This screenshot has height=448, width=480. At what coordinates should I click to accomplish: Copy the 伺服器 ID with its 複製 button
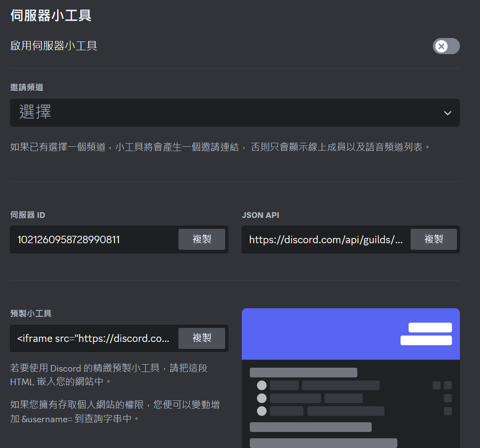tap(202, 239)
